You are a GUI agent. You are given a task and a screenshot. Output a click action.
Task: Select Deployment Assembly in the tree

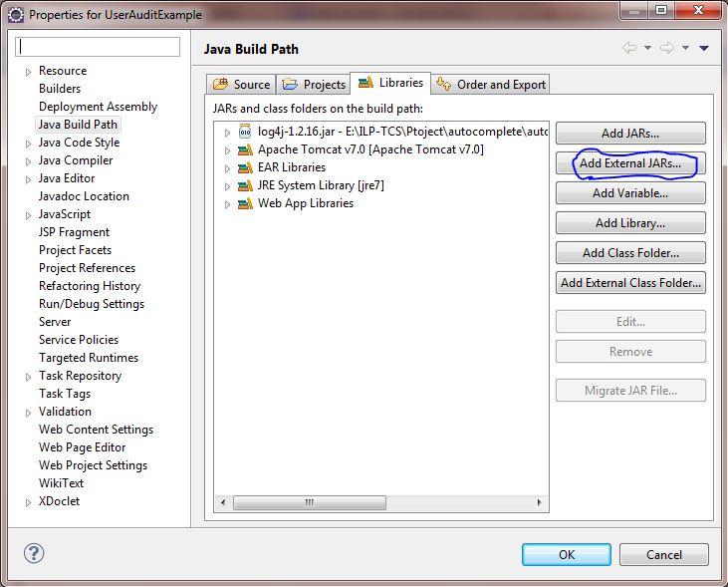[98, 107]
